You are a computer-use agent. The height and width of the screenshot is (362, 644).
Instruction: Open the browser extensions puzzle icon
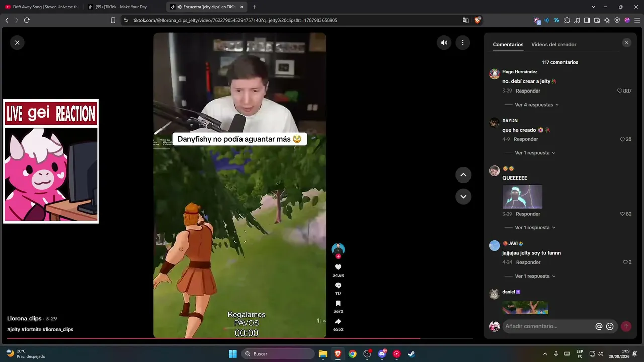click(567, 20)
